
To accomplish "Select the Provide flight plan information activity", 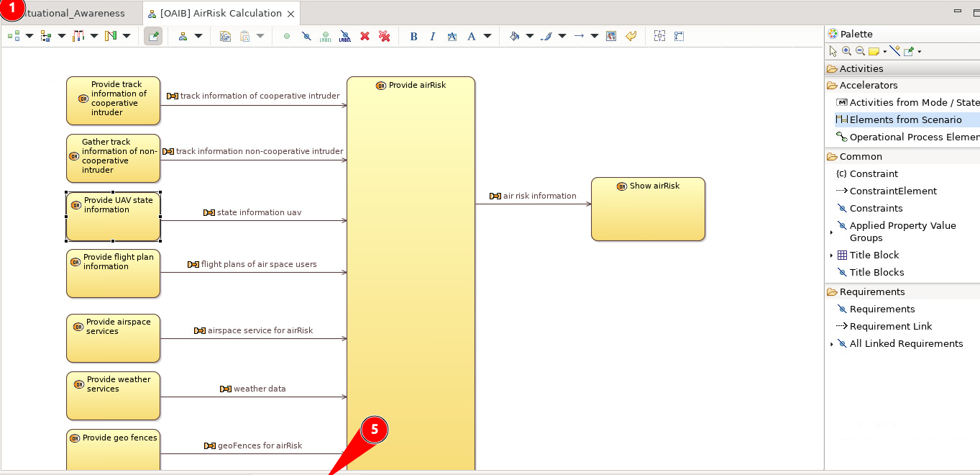I will coord(113,273).
